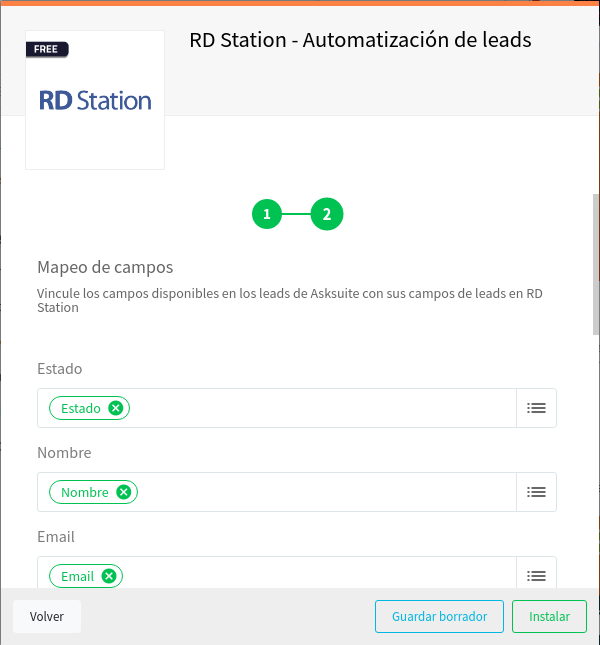Click the Volver button
Image resolution: width=600 pixels, height=645 pixels.
point(47,616)
